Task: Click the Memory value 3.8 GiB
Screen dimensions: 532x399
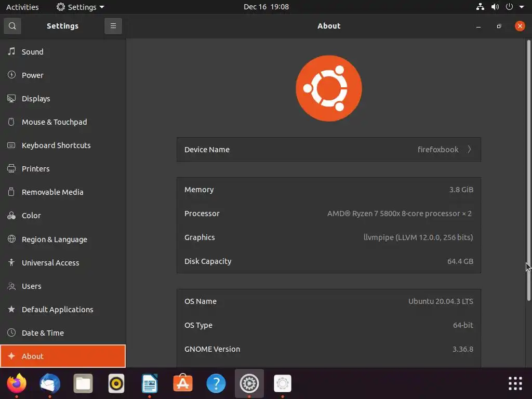Action: 461,189
